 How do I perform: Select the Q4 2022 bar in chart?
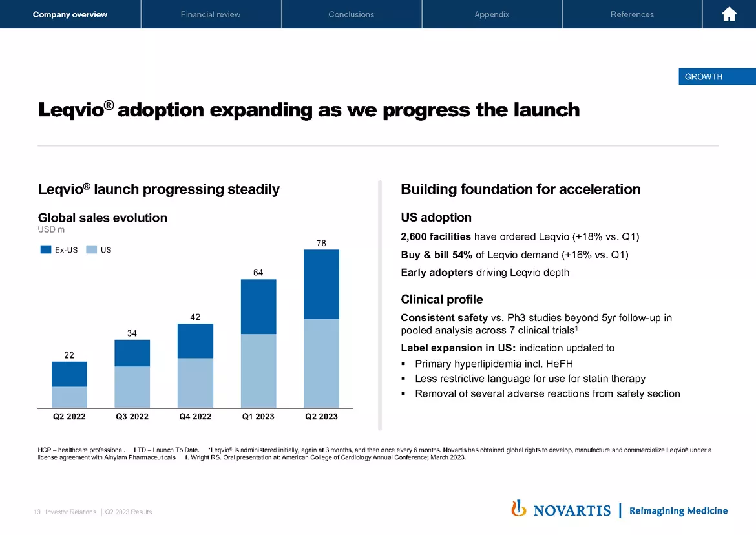tap(195, 366)
